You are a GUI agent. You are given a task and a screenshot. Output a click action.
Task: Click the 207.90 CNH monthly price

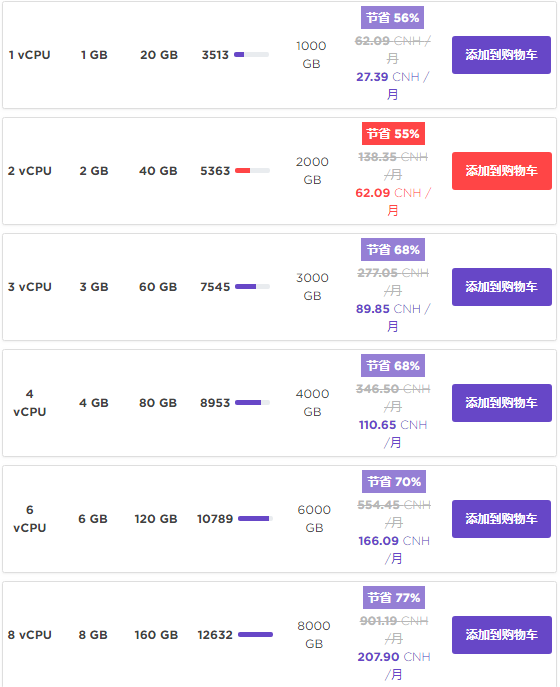[394, 666]
